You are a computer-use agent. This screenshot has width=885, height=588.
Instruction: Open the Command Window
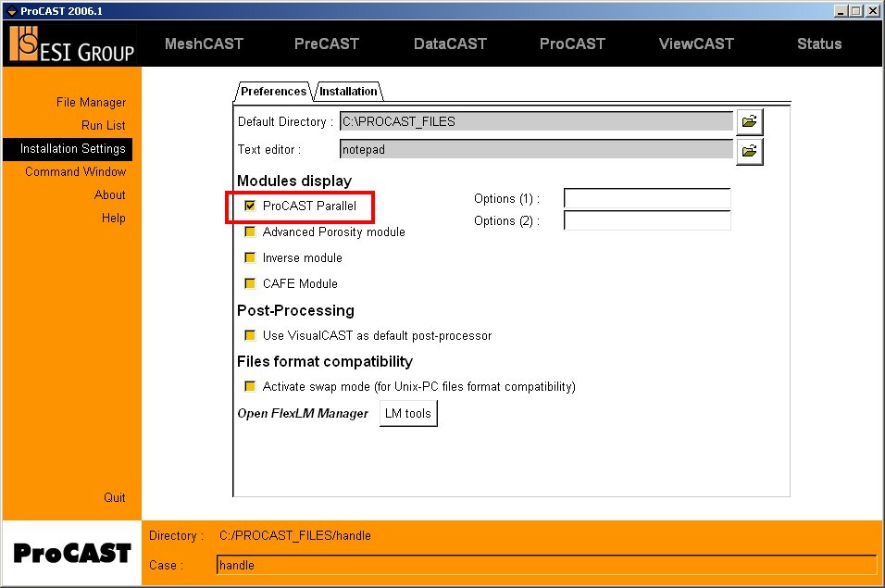click(x=76, y=172)
